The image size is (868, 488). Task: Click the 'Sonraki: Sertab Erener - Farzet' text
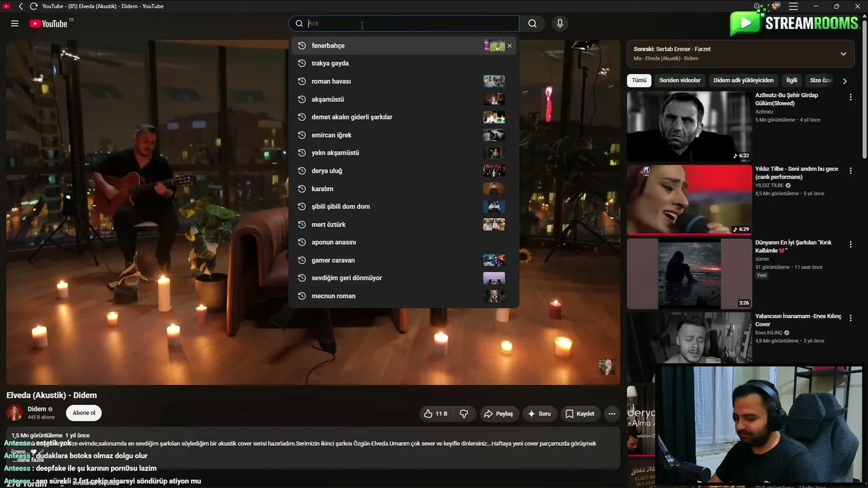click(x=672, y=49)
